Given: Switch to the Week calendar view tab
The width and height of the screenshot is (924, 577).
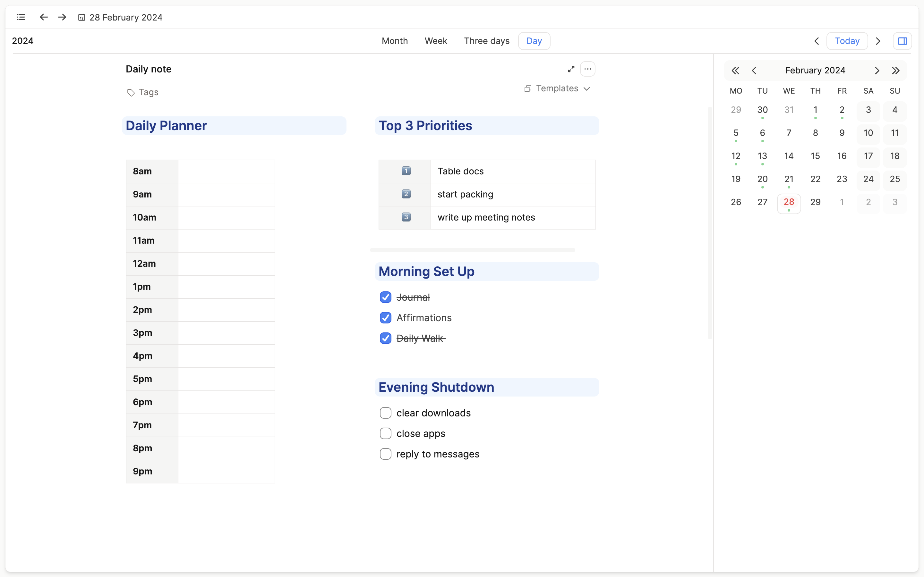Looking at the screenshot, I should click(436, 40).
